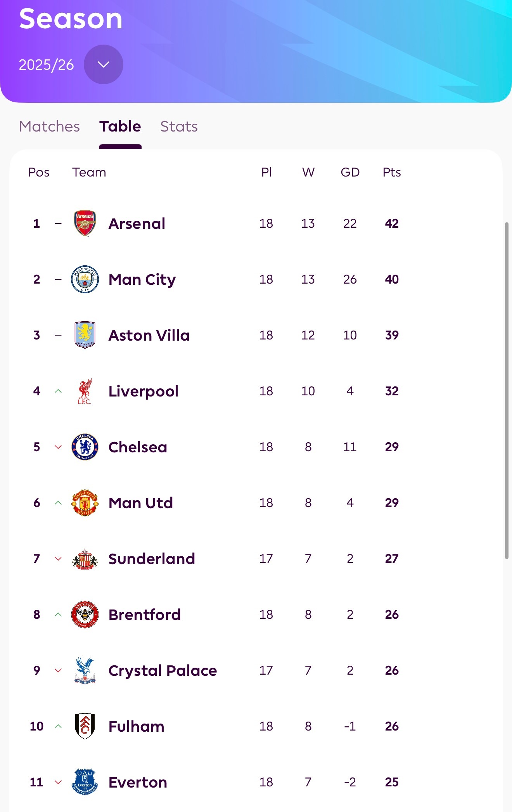The image size is (512, 812).
Task: Click the Crystal Palace team name
Action: 163,671
